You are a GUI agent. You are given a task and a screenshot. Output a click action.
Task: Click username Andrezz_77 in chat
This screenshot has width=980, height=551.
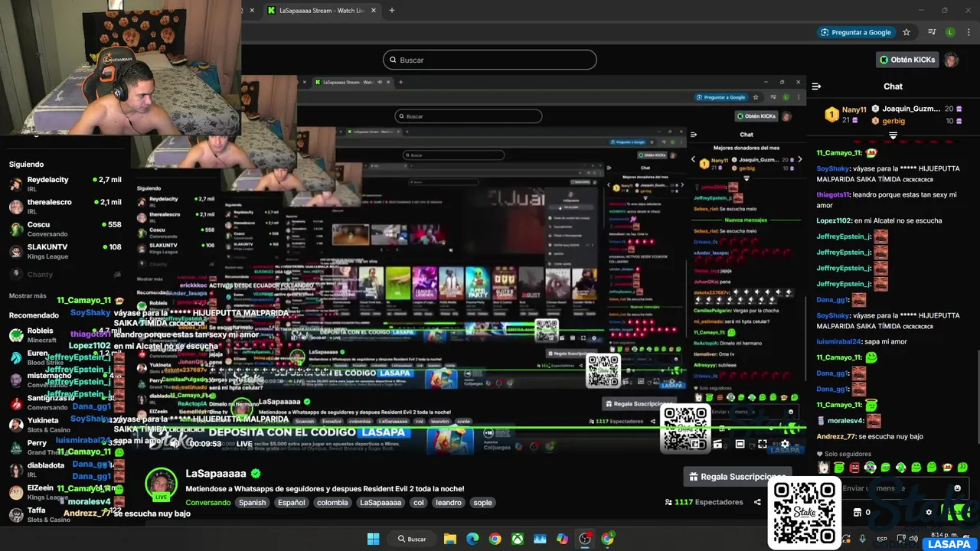point(836,436)
